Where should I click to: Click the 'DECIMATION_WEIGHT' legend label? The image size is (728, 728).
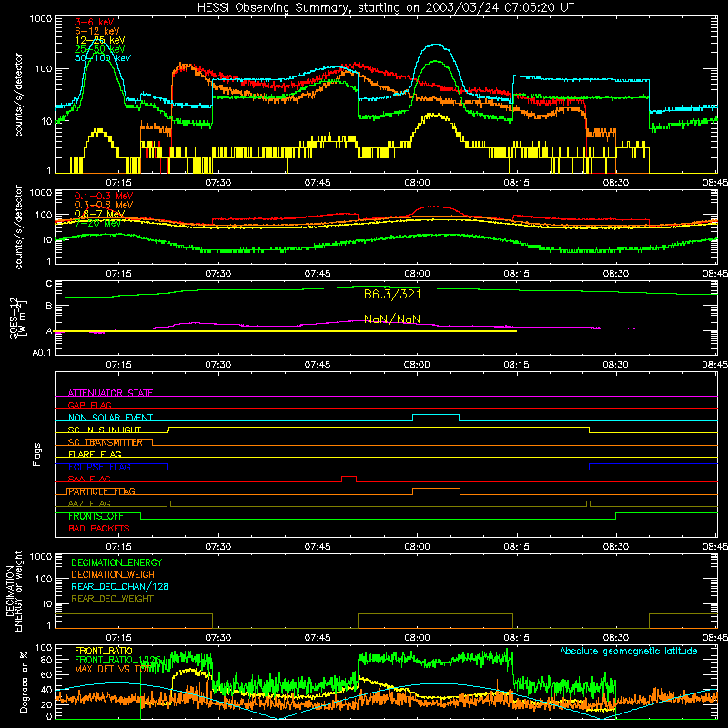point(116,574)
